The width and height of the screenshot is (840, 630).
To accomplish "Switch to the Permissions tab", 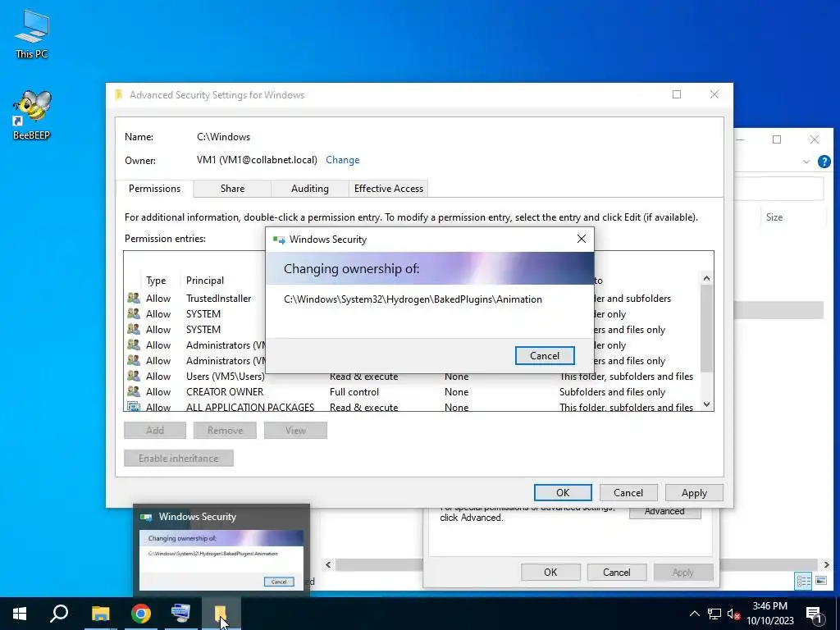I will 154,189.
